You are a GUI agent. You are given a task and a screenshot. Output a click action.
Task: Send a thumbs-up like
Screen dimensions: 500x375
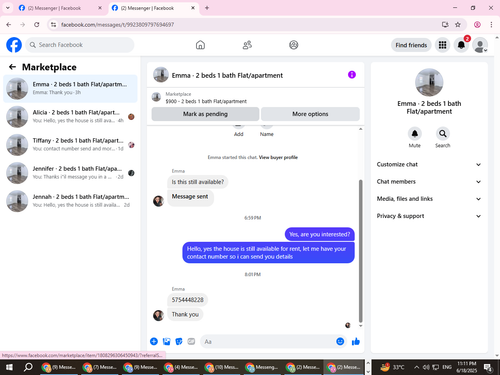tap(356, 341)
